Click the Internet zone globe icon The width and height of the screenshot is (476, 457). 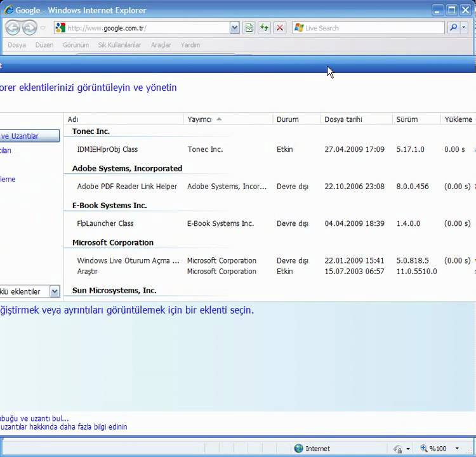[299, 448]
